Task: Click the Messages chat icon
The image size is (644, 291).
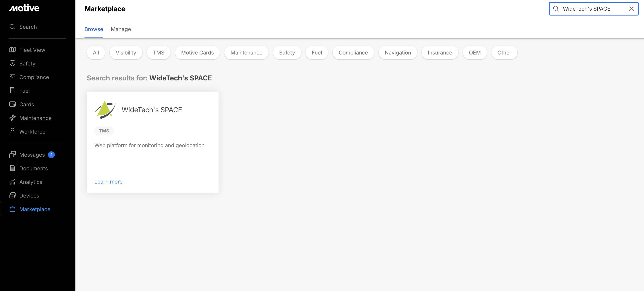Action: (12, 154)
